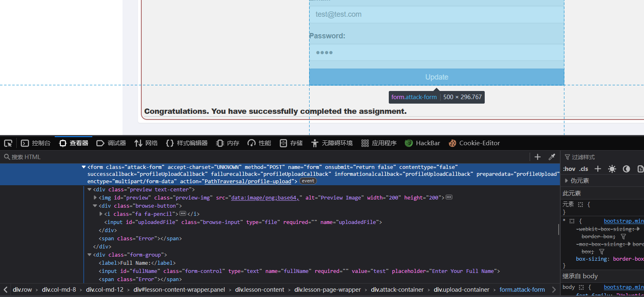The height and width of the screenshot is (297, 644).
Task: Add a new node with plus icon
Action: (537, 157)
